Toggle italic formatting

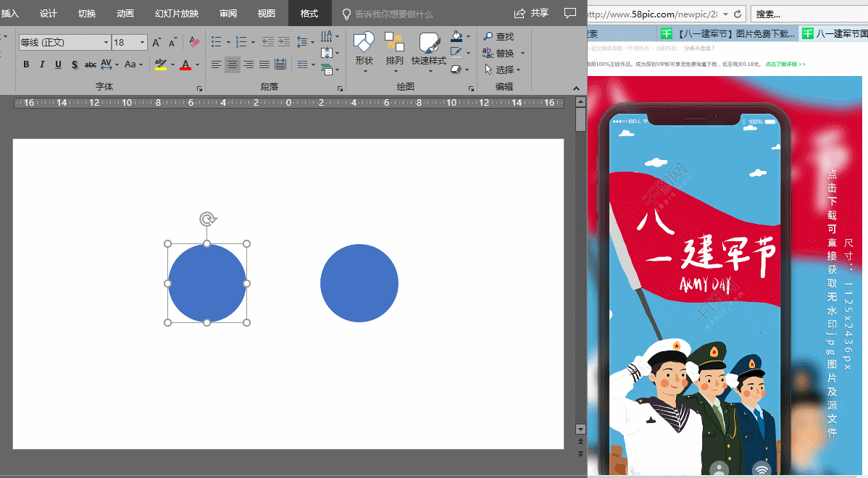[42, 64]
